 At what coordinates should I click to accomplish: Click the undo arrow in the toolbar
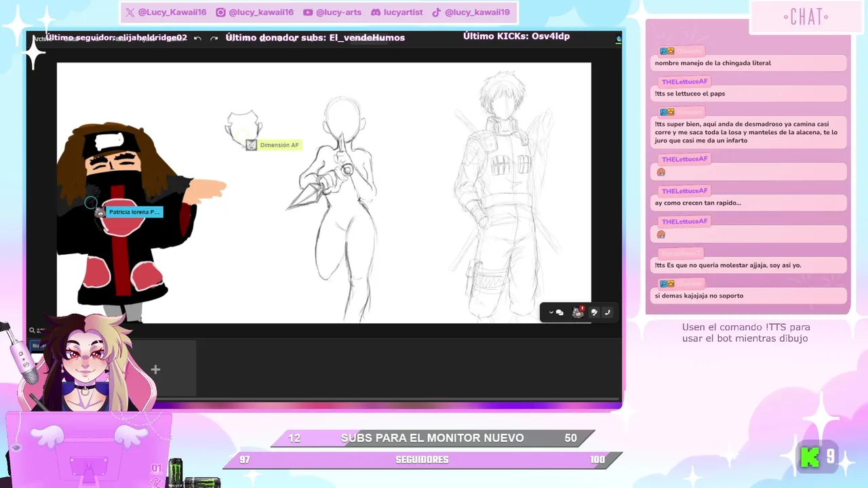pyautogui.click(x=198, y=39)
